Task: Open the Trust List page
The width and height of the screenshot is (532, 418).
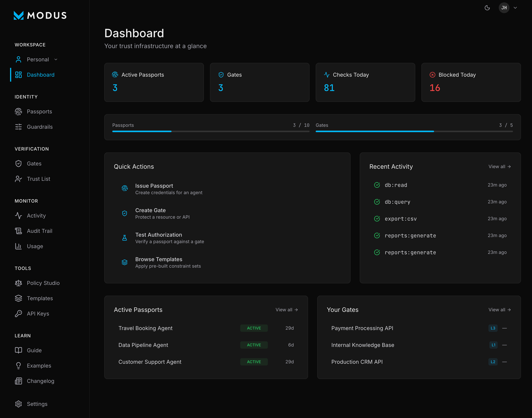Action: point(38,179)
